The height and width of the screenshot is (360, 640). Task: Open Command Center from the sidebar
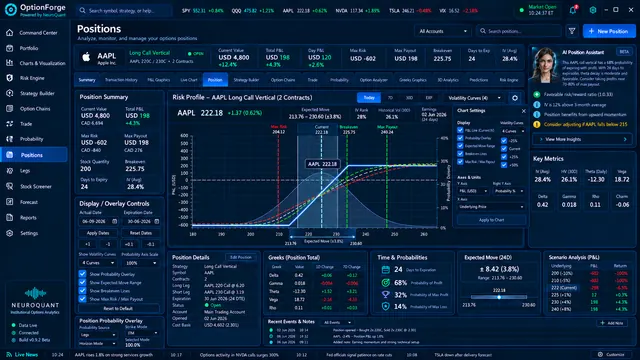[x=33, y=33]
